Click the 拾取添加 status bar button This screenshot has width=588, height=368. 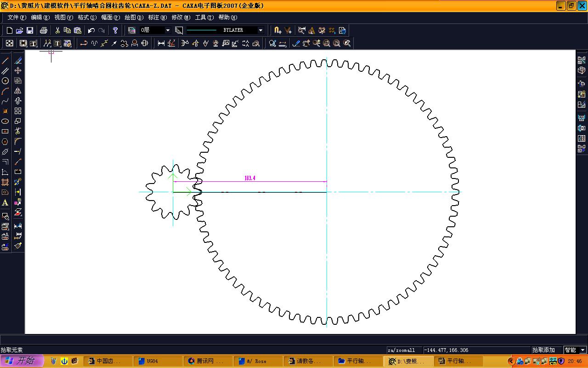[x=546, y=350]
